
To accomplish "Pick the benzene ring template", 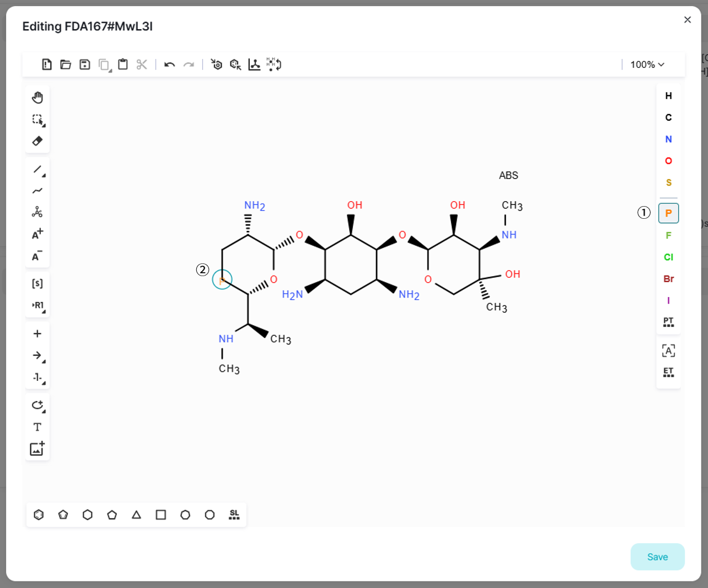I will point(37,515).
